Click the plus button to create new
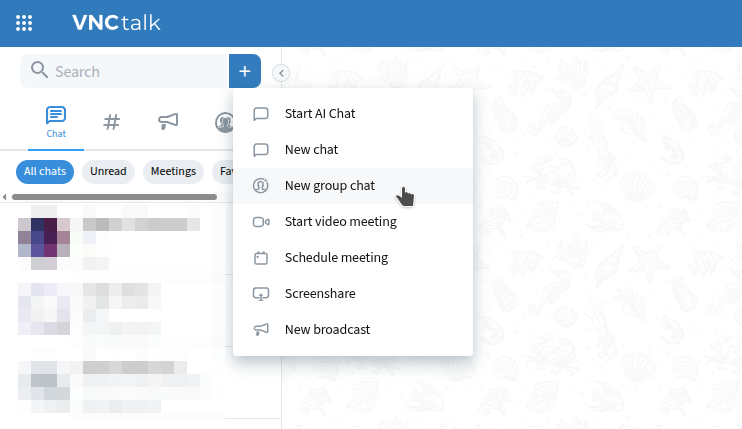This screenshot has height=429, width=742. 245,71
